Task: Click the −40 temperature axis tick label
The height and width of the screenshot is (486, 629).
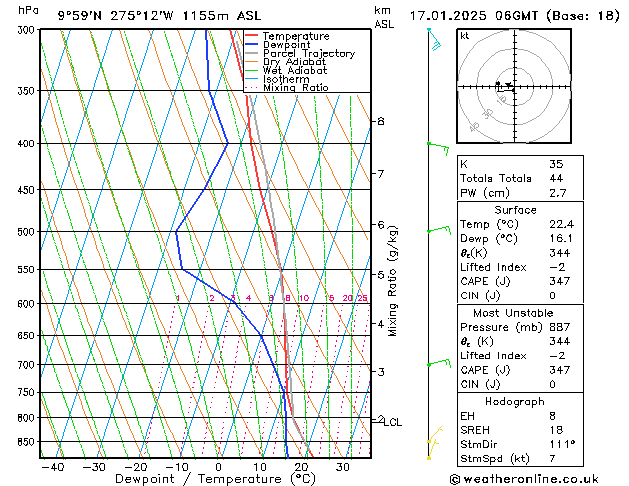Action: coord(53,467)
